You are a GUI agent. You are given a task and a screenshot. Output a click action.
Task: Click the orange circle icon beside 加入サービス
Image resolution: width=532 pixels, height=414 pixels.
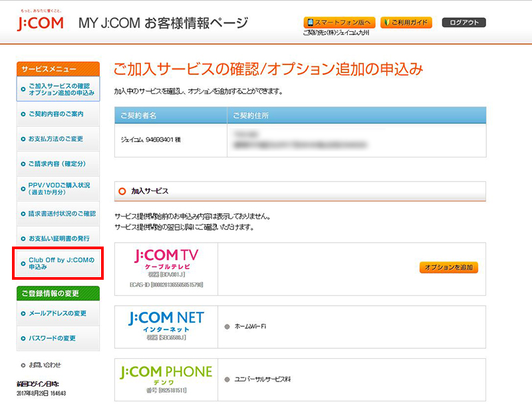(122, 191)
